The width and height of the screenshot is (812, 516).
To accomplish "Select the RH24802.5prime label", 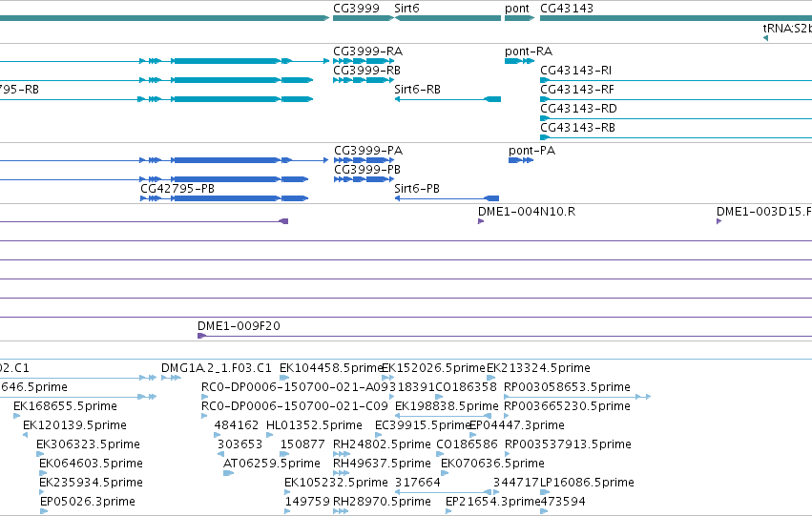I will pyautogui.click(x=382, y=444).
